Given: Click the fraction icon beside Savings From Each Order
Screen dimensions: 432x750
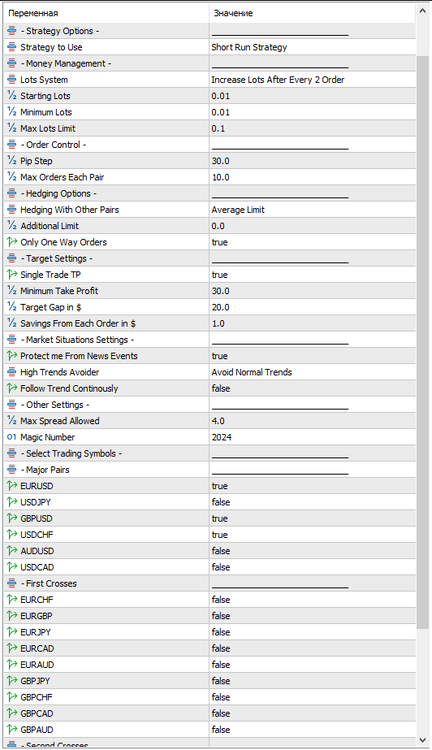Looking at the screenshot, I should pos(12,324).
